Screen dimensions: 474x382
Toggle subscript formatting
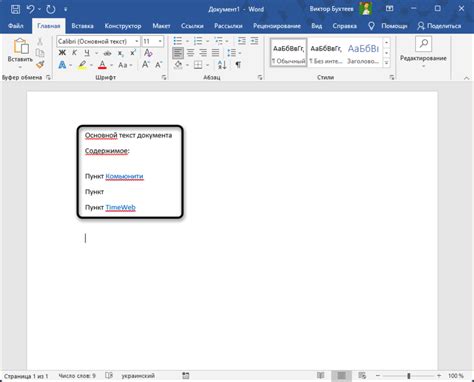coord(120,53)
